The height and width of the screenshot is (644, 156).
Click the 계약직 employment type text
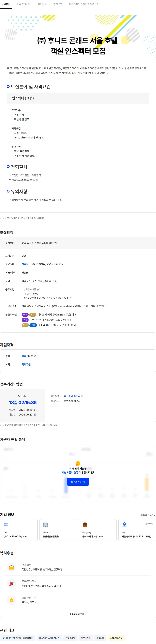25,264
